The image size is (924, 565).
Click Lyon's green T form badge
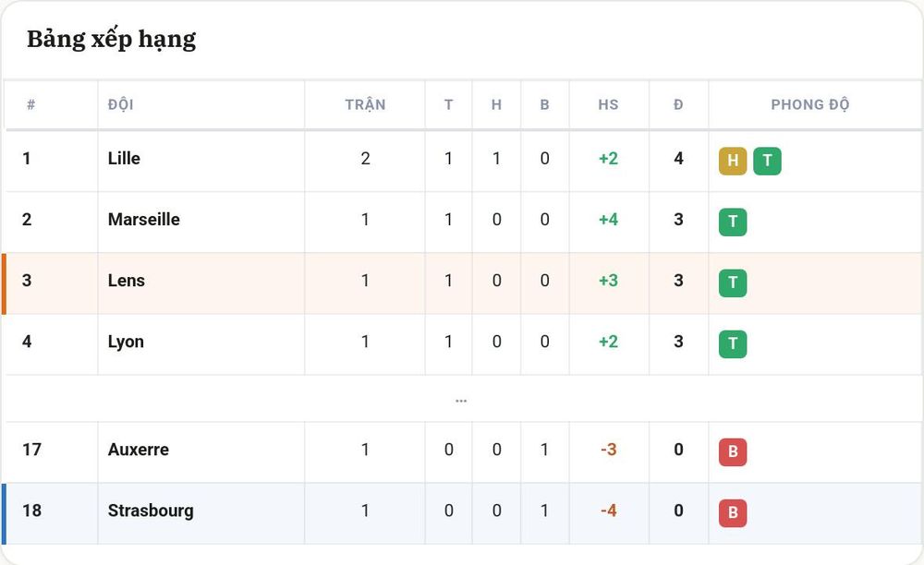point(733,344)
